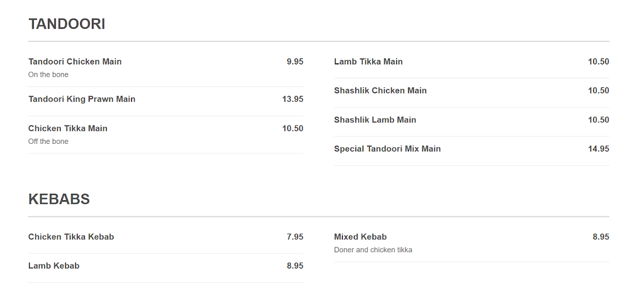Click the 13.95 price for King Prawn

click(292, 99)
